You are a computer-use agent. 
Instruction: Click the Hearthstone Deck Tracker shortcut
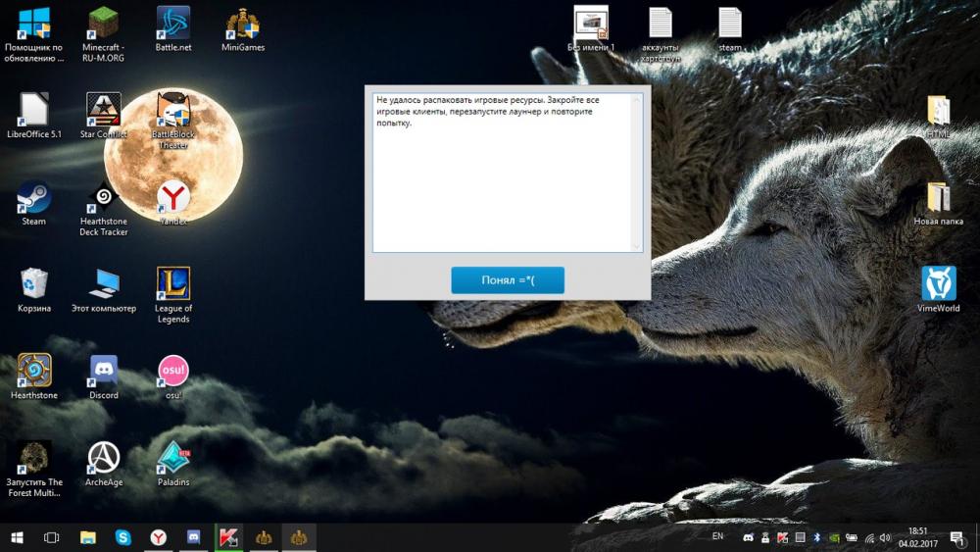[103, 199]
